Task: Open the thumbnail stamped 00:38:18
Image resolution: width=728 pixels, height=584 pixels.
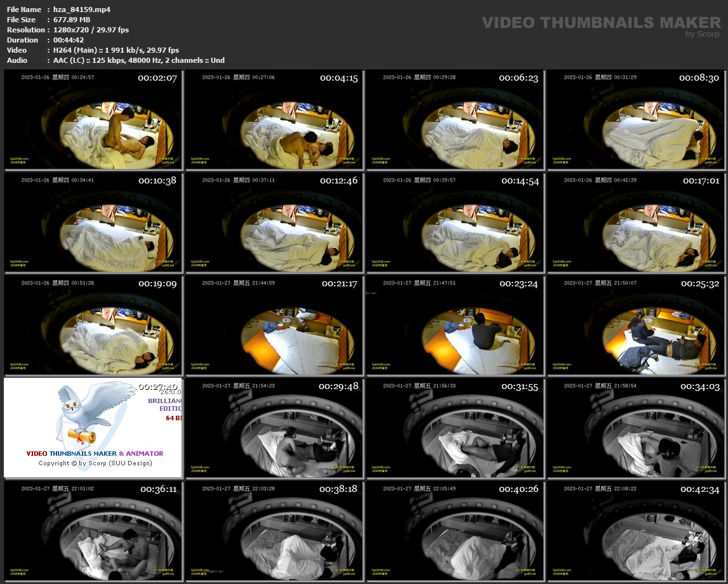Action: tap(274, 531)
